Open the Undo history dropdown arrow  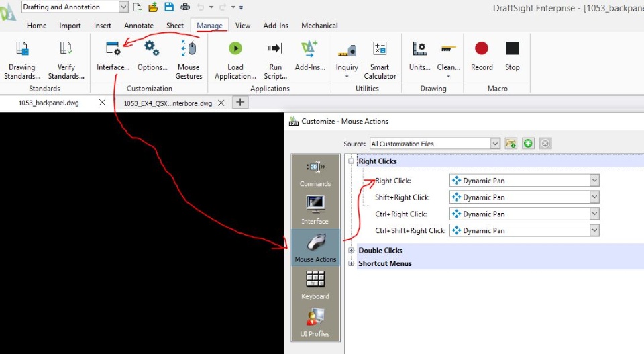coord(211,7)
